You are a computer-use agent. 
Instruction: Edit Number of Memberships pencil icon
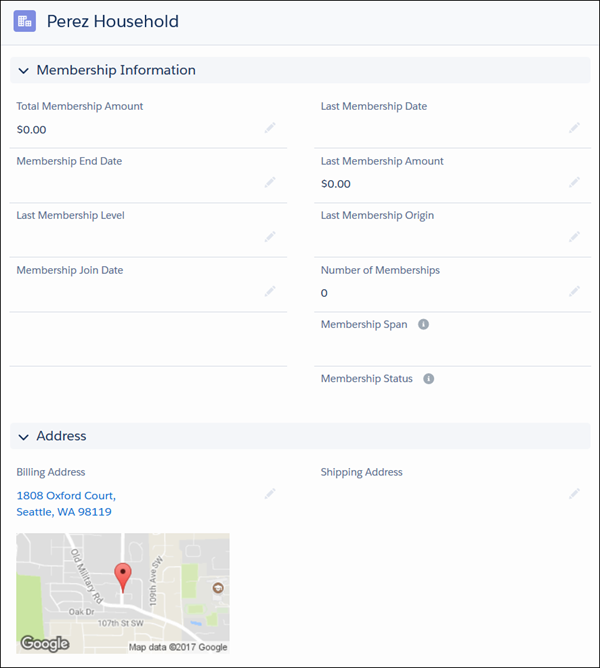coord(574,291)
